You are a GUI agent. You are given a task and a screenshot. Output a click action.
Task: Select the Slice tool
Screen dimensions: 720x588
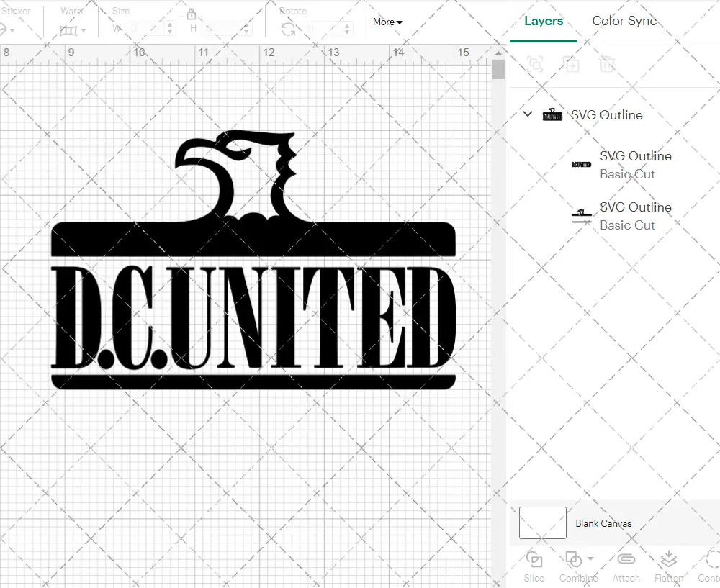click(534, 565)
